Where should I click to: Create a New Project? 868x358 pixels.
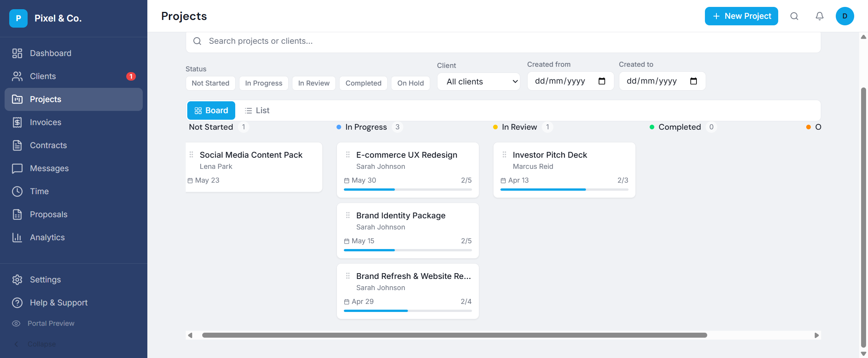(x=741, y=16)
